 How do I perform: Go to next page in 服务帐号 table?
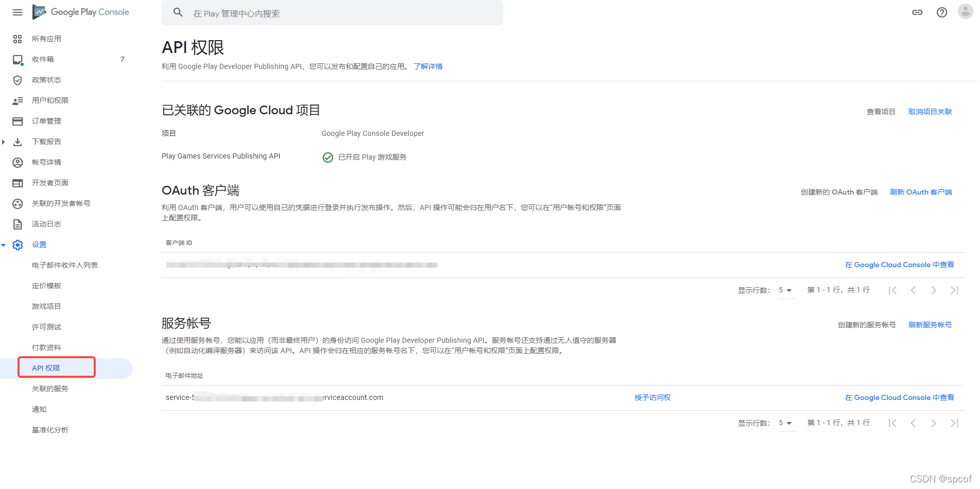pos(934,423)
